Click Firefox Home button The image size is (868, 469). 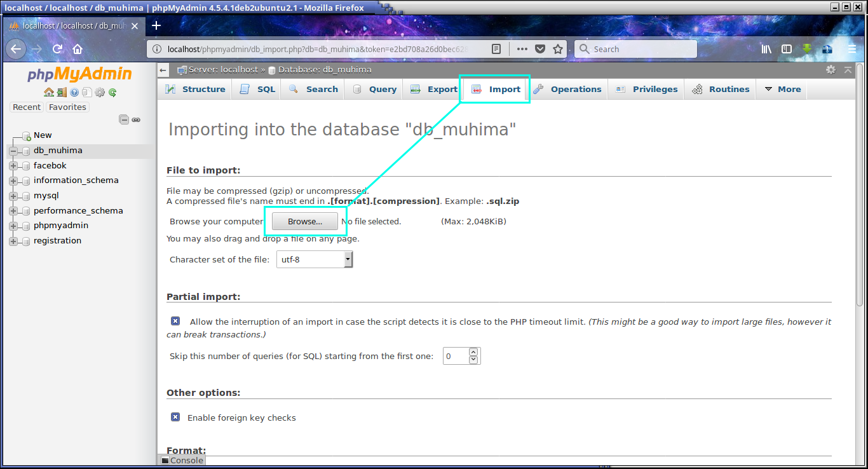(78, 49)
